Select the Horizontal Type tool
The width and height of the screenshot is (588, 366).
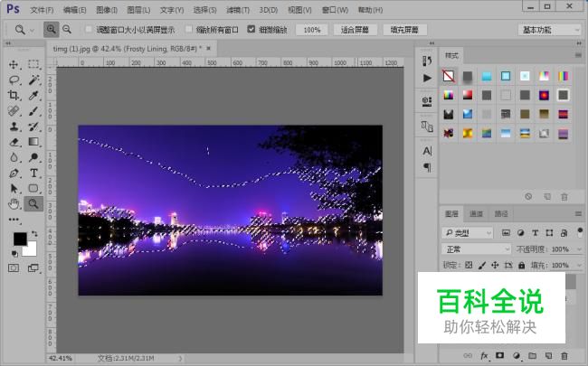(33, 173)
